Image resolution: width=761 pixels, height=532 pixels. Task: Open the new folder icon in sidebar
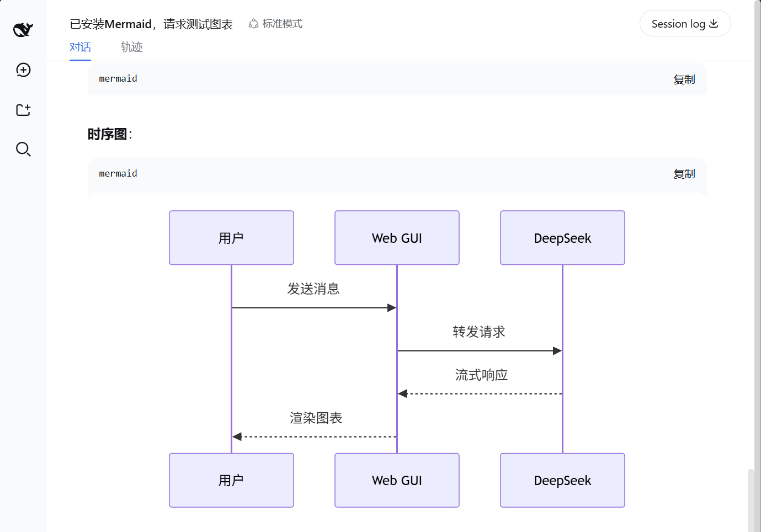[x=23, y=110]
